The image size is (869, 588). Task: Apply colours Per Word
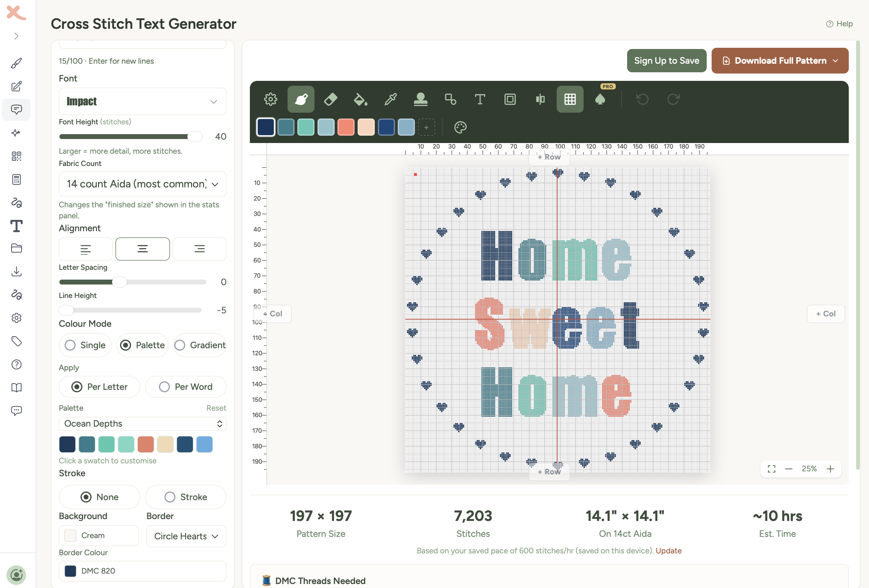click(x=186, y=386)
